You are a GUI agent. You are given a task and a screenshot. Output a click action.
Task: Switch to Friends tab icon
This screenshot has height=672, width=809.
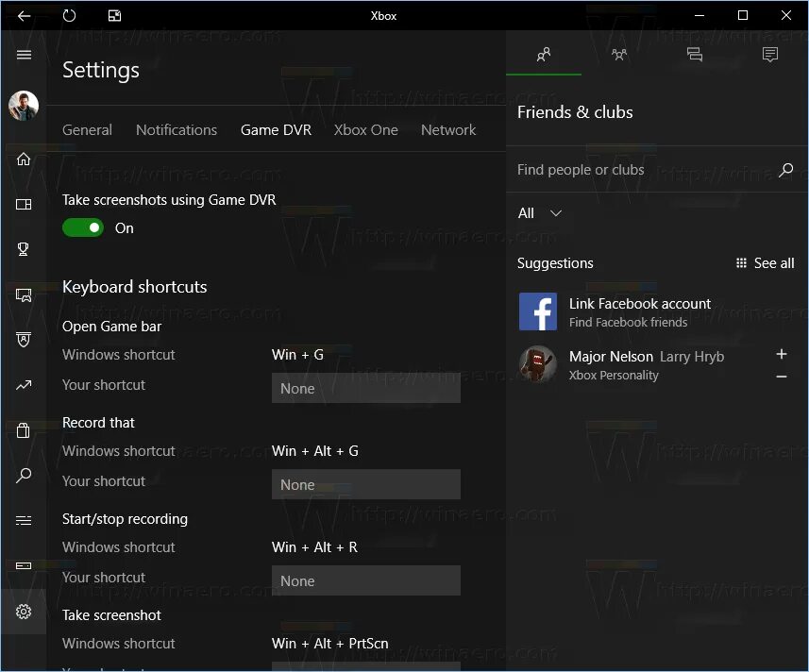coord(544,55)
